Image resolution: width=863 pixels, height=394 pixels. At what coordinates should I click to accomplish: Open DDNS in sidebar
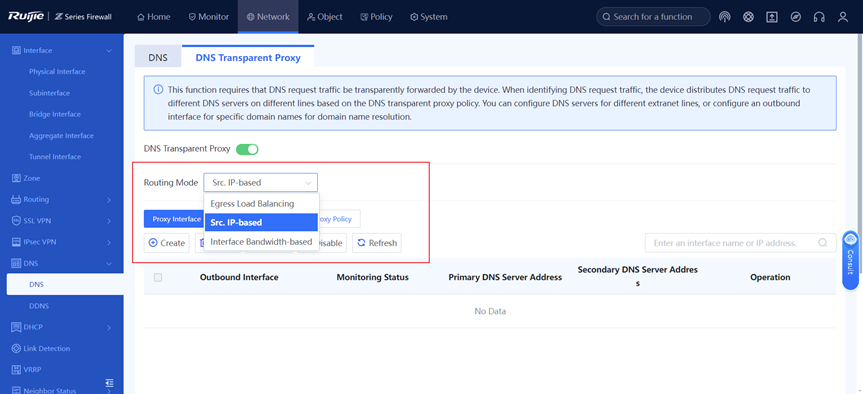[39, 306]
